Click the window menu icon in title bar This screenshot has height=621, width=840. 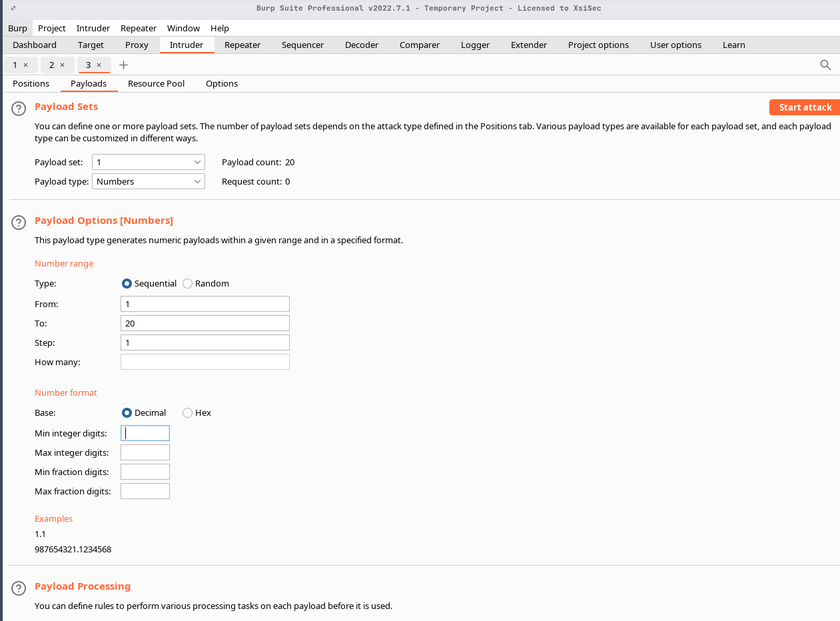13,8
